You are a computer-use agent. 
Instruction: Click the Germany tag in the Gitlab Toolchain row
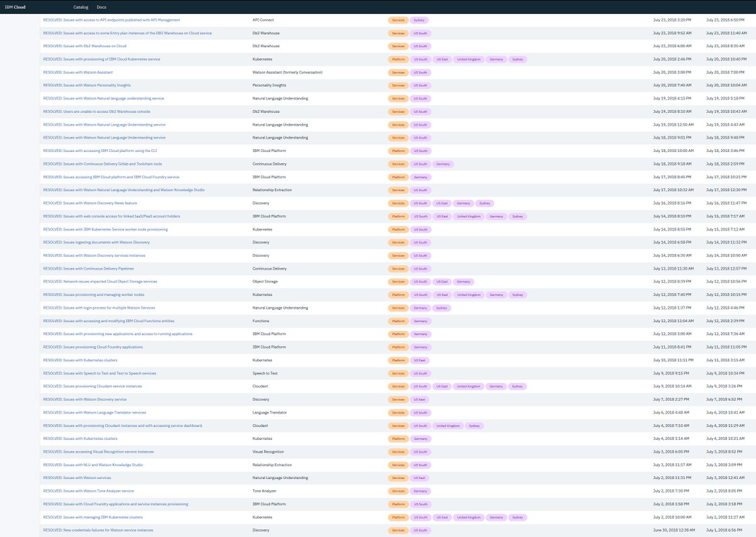click(443, 164)
